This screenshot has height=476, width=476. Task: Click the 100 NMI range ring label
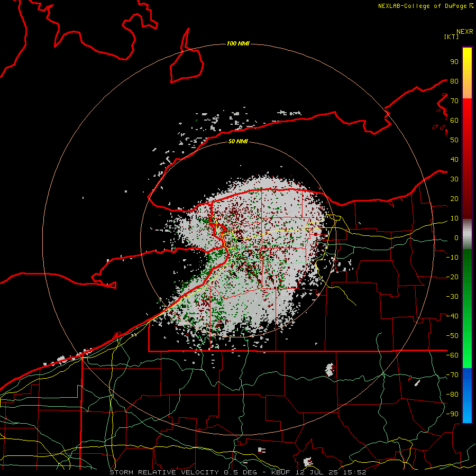tap(238, 44)
